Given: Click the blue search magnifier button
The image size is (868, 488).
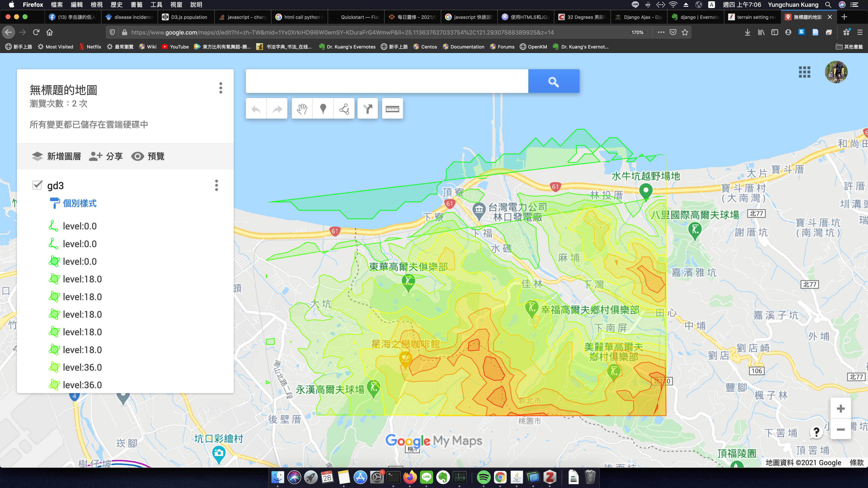Looking at the screenshot, I should point(554,81).
